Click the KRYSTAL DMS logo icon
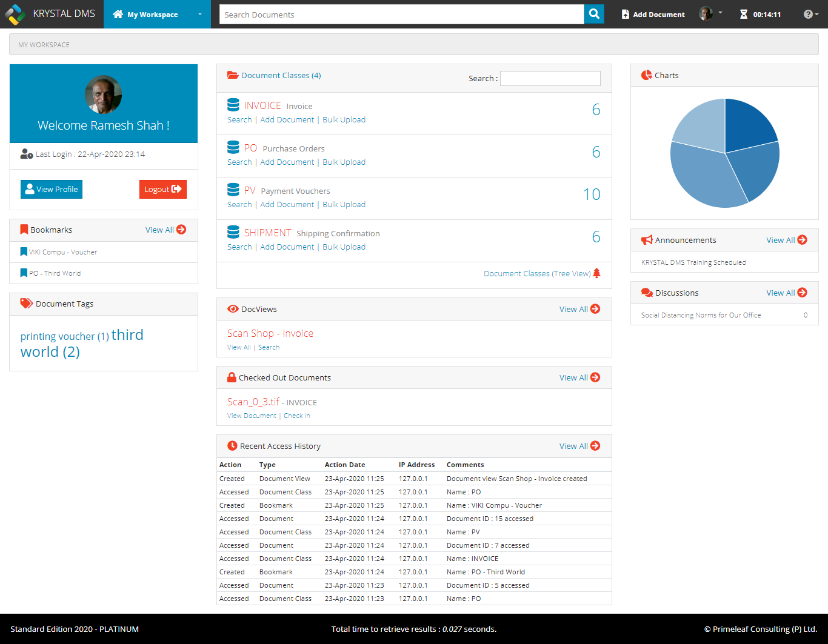 pos(15,14)
